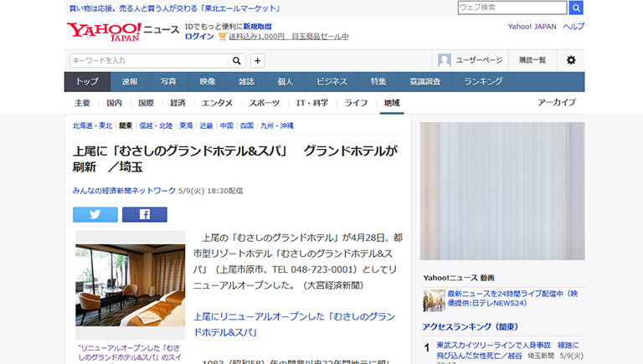The width and height of the screenshot is (643, 364).
Task: Click the shopping cart icon beside sale link
Action: [222, 37]
